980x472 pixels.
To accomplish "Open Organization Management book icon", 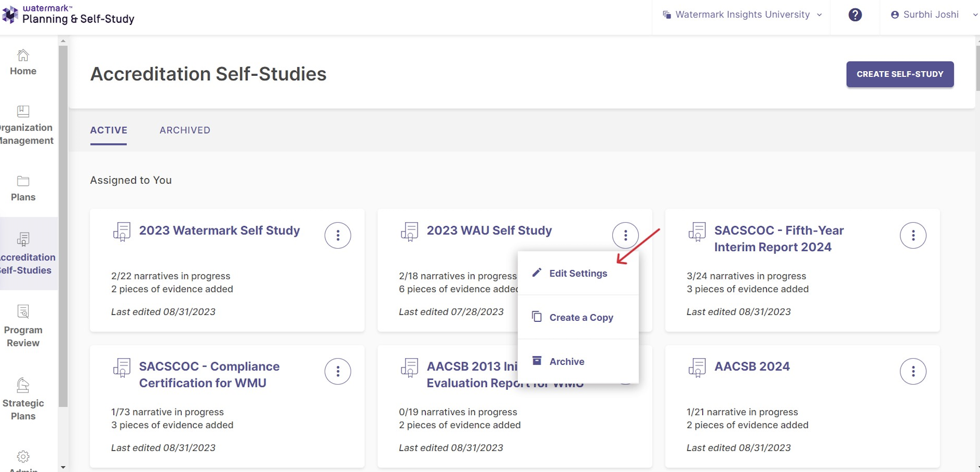I will click(23, 111).
